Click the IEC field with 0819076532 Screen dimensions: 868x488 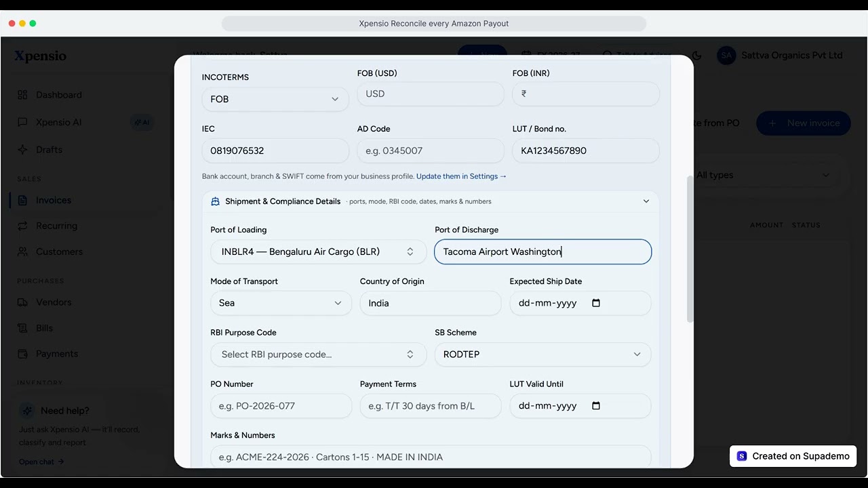275,150
